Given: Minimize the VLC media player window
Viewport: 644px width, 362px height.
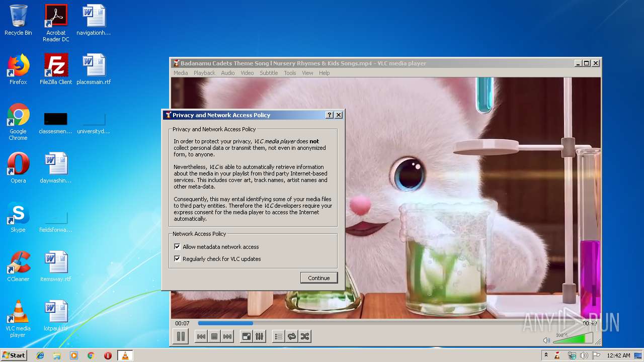Looking at the screenshot, I should click(x=578, y=63).
